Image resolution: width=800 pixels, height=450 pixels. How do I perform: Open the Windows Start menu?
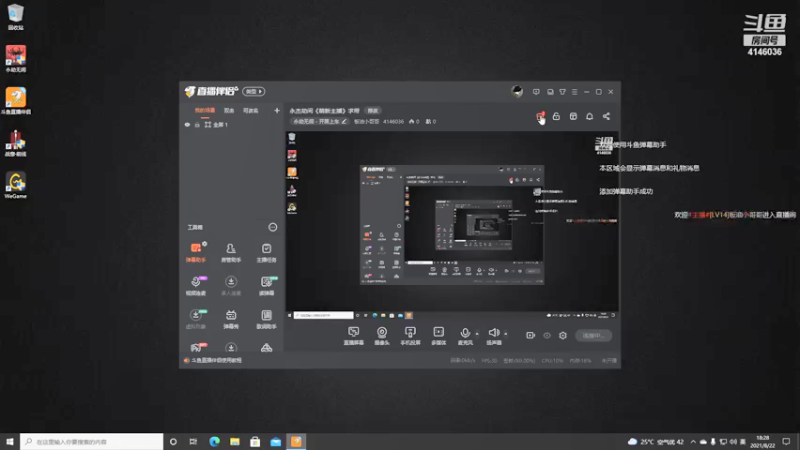(x=10, y=441)
